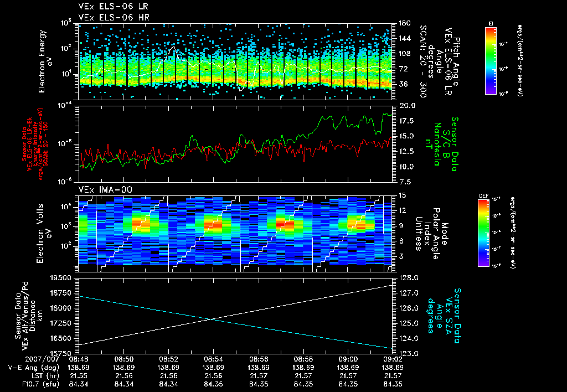Click the 16500 distance axis value
This screenshot has height=392, width=567.
(x=61, y=338)
